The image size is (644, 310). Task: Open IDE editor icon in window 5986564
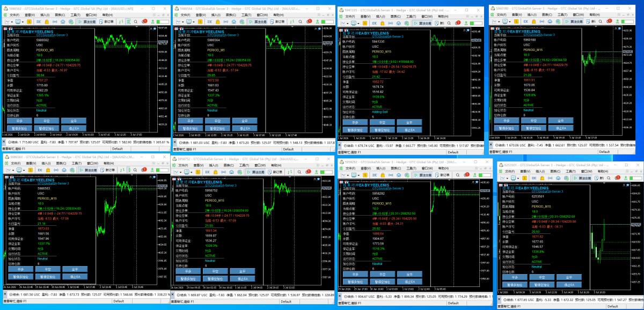[210, 21]
